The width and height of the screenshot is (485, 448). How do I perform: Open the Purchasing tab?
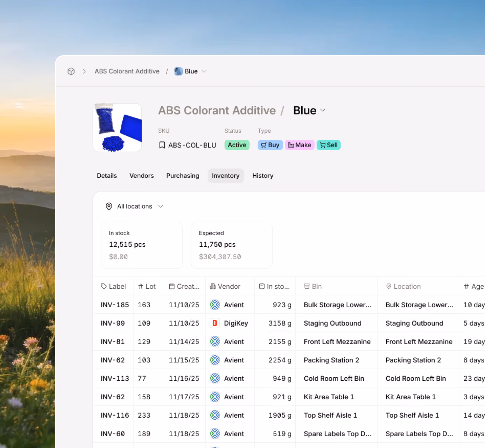pos(183,176)
